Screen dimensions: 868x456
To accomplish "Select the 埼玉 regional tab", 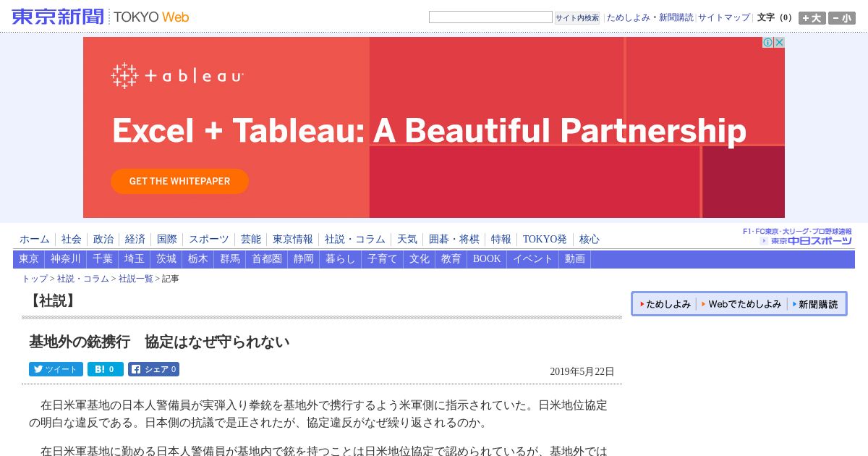I will tap(135, 259).
